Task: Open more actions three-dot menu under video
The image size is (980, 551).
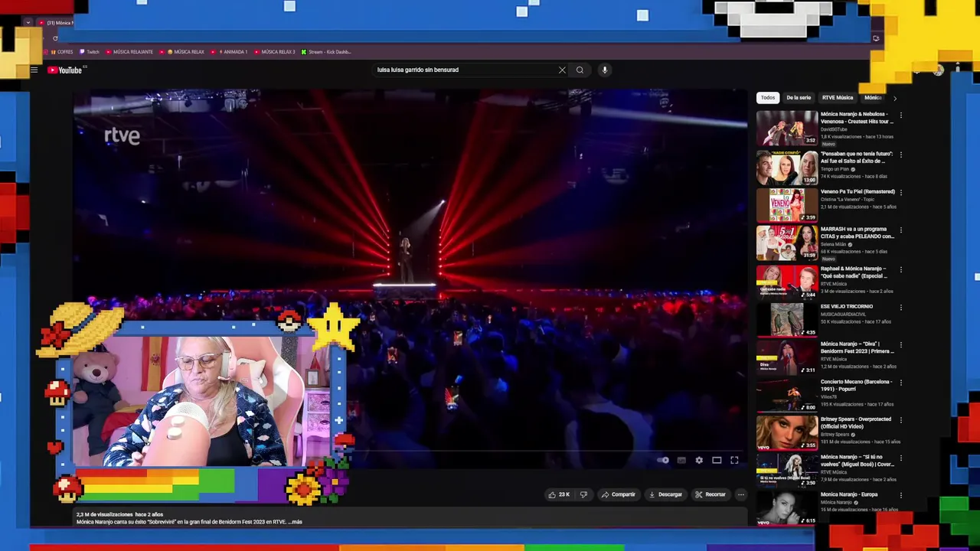Action: (740, 494)
